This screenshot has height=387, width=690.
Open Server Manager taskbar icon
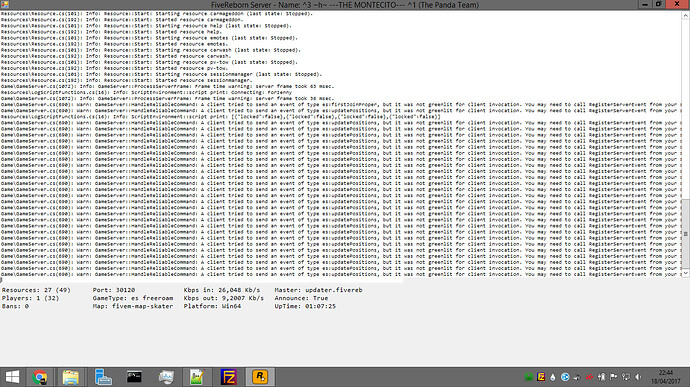click(103, 377)
